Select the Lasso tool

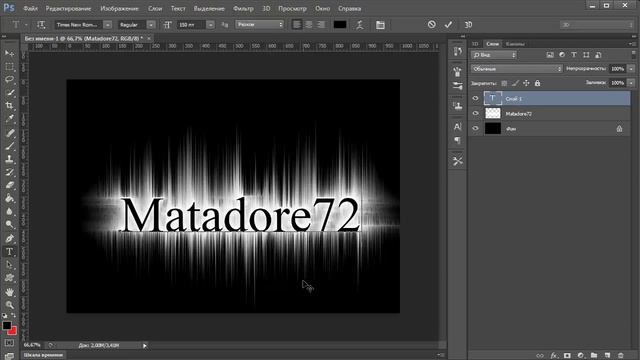9,80
